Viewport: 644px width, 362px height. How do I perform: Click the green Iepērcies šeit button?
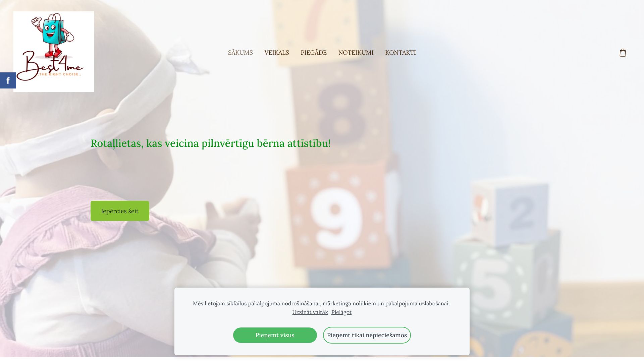(120, 211)
